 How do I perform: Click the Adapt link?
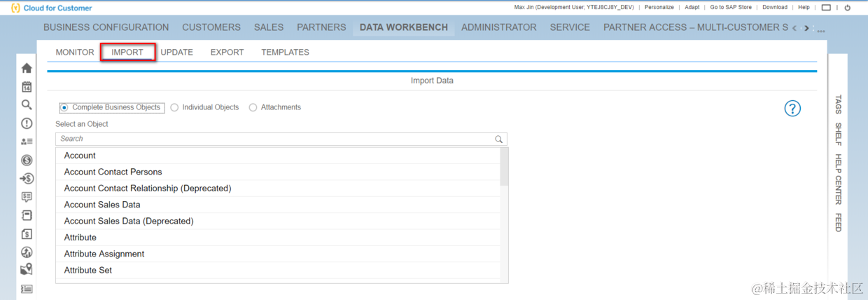(x=692, y=7)
